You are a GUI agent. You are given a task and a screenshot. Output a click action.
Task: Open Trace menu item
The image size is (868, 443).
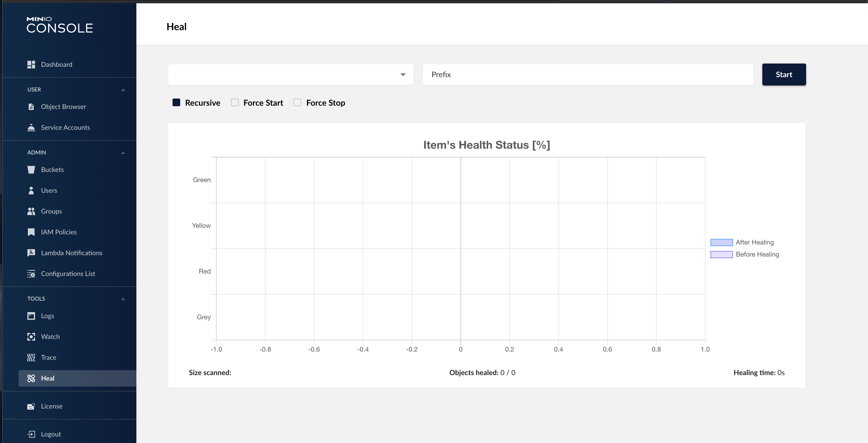pyautogui.click(x=48, y=357)
